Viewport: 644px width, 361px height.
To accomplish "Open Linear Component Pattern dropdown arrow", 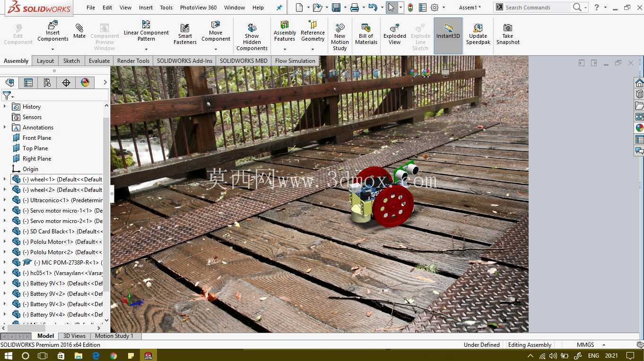I will click(x=146, y=49).
